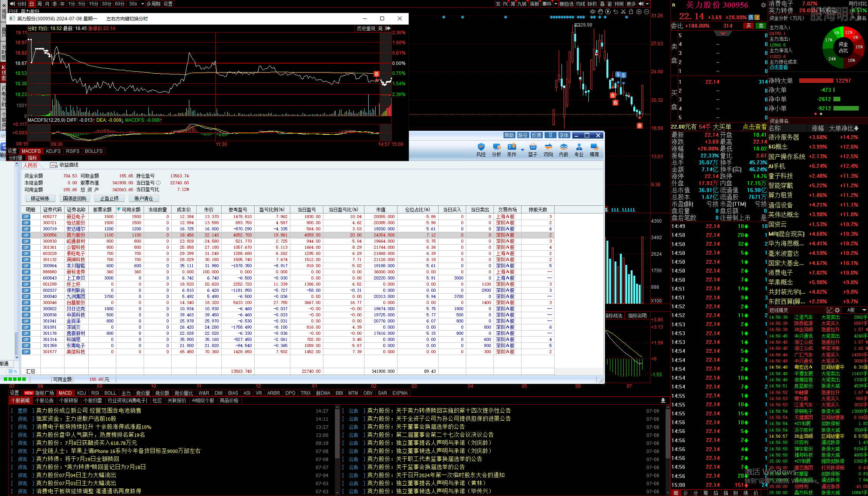
Task: Click the 止盈止损 button
Action: point(109,198)
